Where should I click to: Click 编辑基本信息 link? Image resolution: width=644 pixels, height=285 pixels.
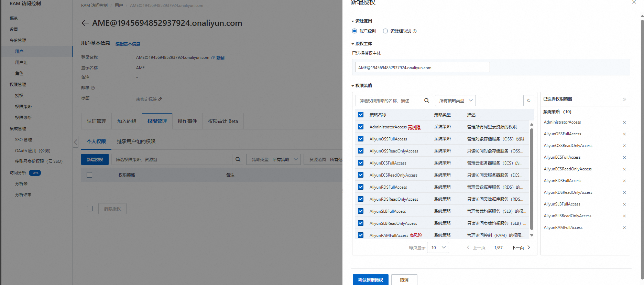click(x=128, y=44)
